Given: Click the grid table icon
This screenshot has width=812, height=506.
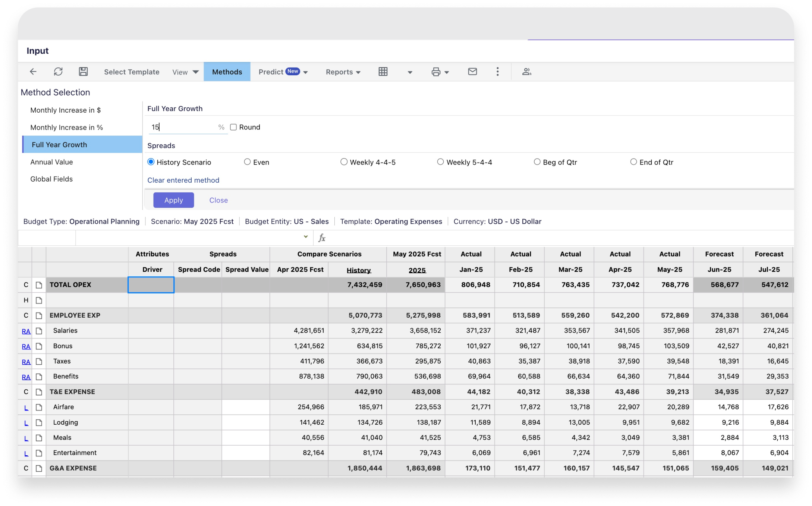Looking at the screenshot, I should pos(383,72).
